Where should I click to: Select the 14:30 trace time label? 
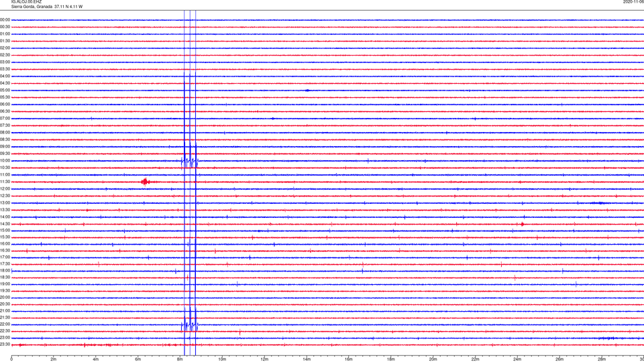coord(5,224)
